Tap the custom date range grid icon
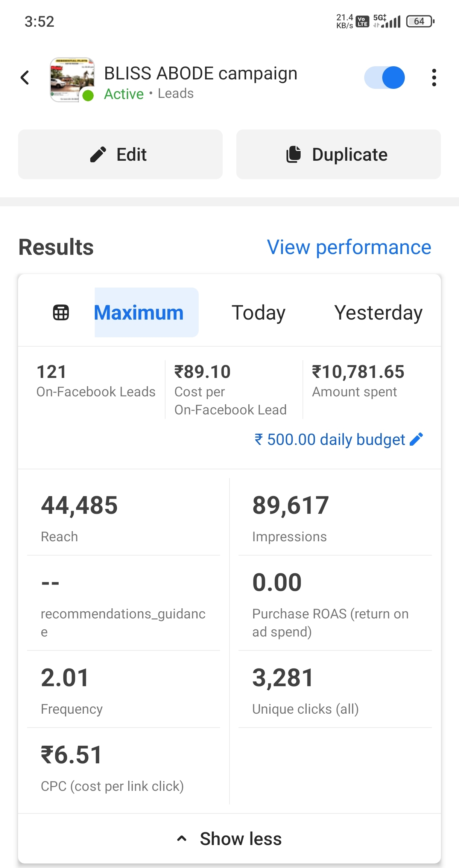The image size is (459, 868). click(61, 312)
